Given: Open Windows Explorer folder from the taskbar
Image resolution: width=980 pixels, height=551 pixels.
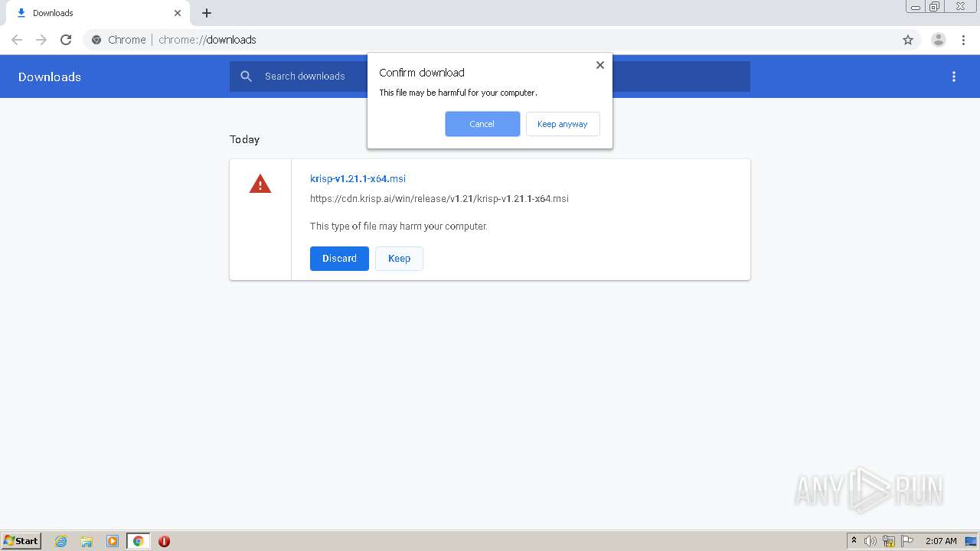Looking at the screenshot, I should pyautogui.click(x=87, y=541).
